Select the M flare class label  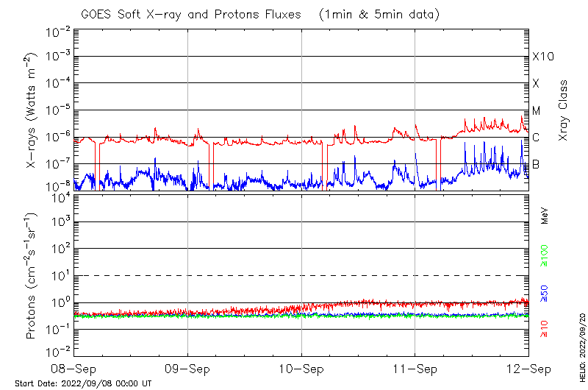coord(537,111)
